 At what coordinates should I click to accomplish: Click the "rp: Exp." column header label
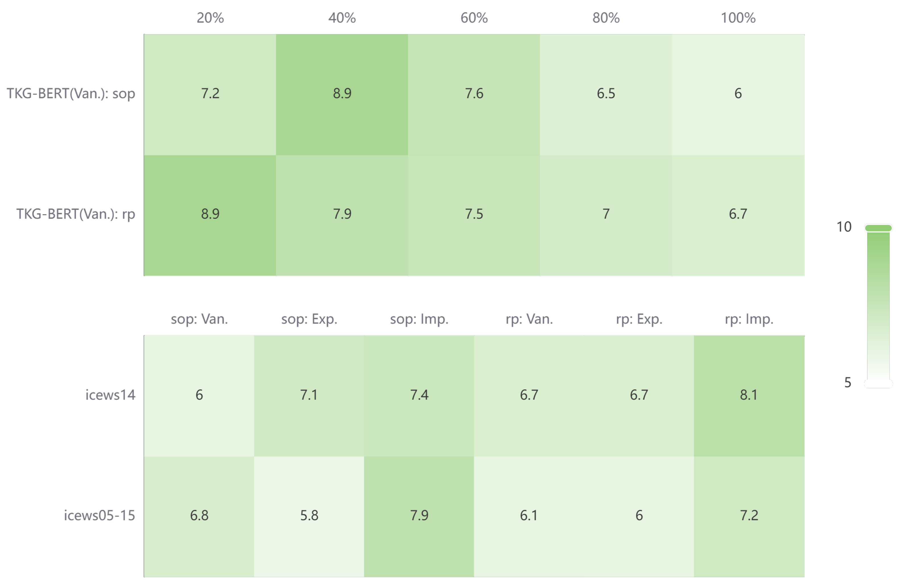point(639,319)
